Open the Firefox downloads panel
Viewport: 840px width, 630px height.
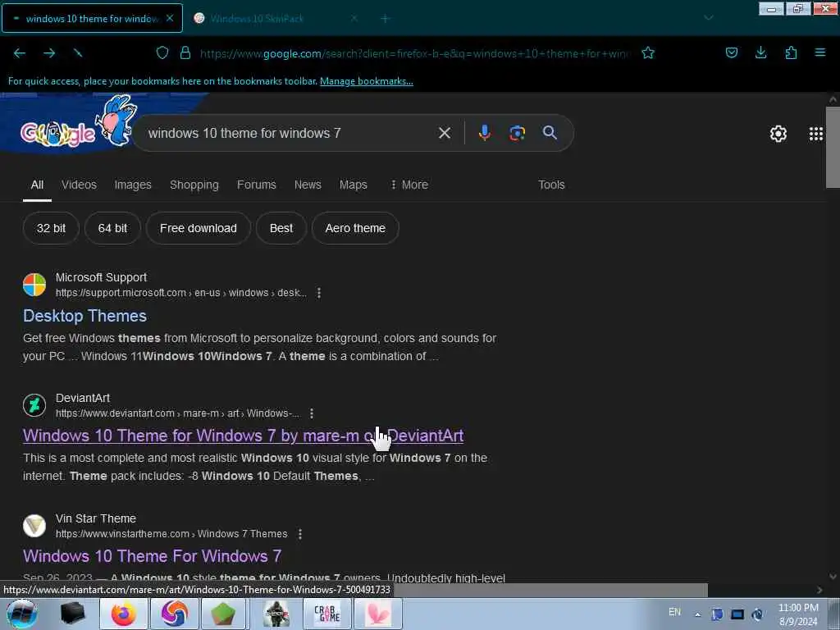[760, 52]
